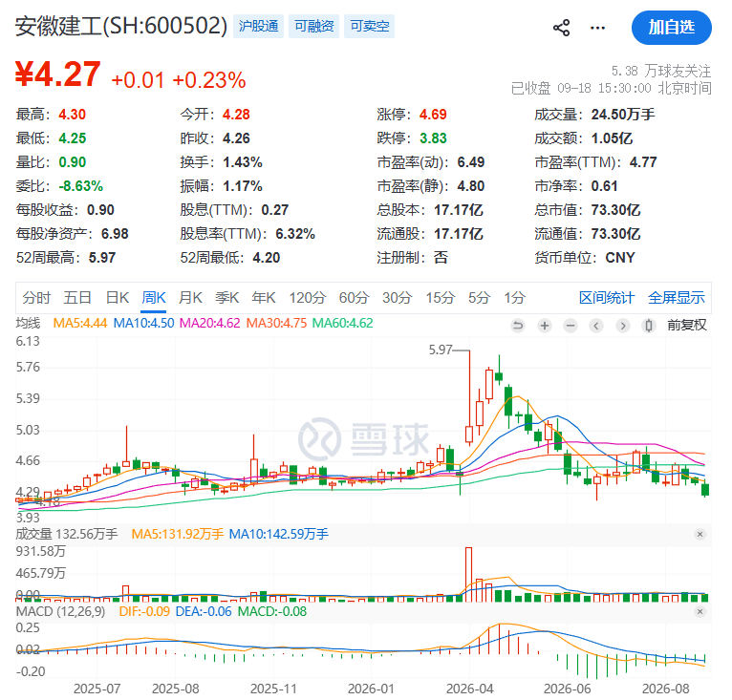This screenshot has width=732, height=700.
Task: Click the tallest red volume bar
Action: pyautogui.click(x=468, y=575)
